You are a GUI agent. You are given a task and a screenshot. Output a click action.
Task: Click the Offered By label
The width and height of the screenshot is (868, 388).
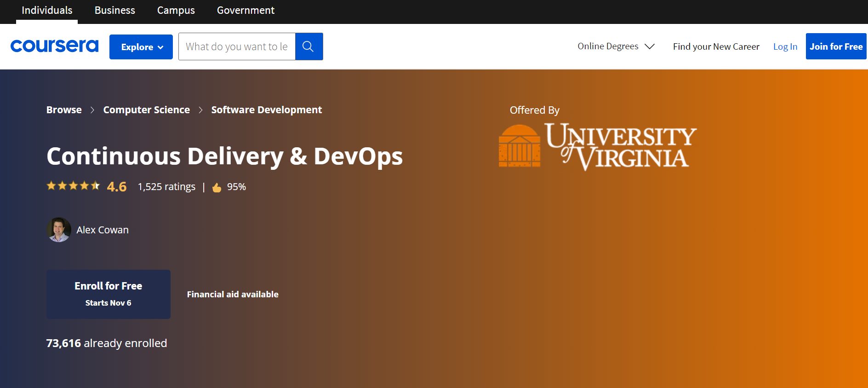[x=535, y=110]
